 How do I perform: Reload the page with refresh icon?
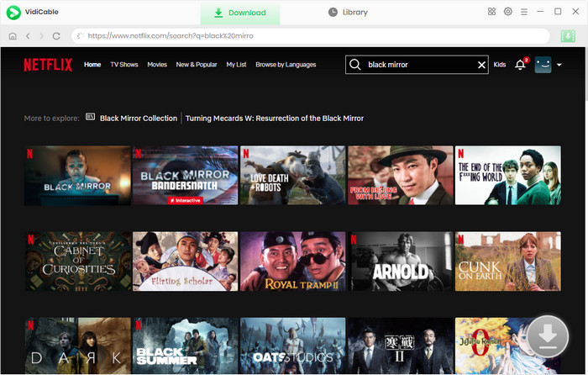coord(56,36)
